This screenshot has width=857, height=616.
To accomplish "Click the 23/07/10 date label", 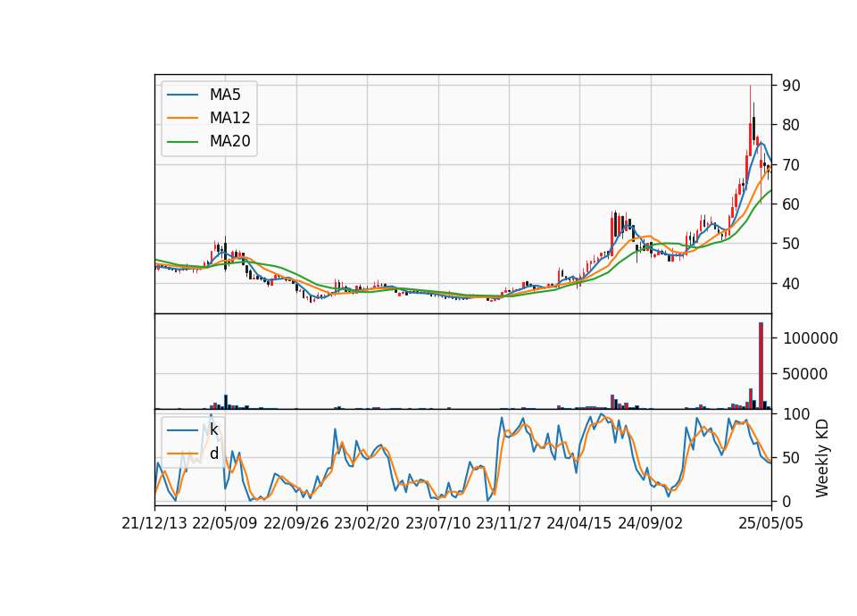I will coord(437,523).
